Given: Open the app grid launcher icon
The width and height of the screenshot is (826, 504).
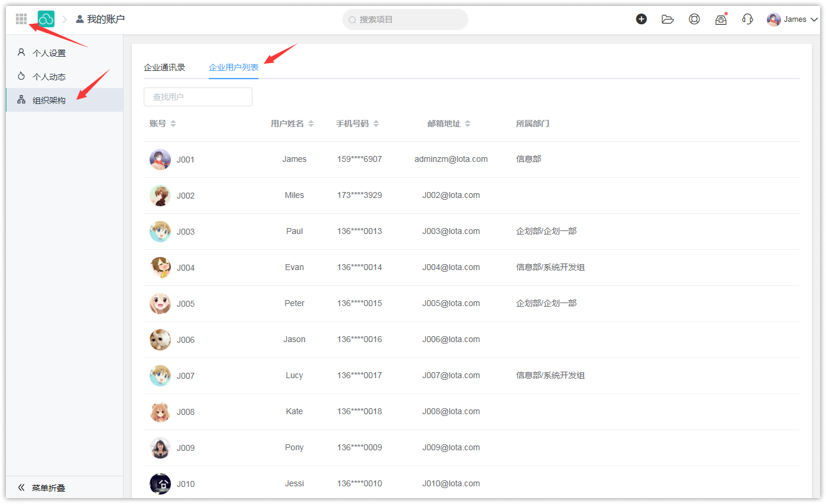Looking at the screenshot, I should [x=21, y=19].
